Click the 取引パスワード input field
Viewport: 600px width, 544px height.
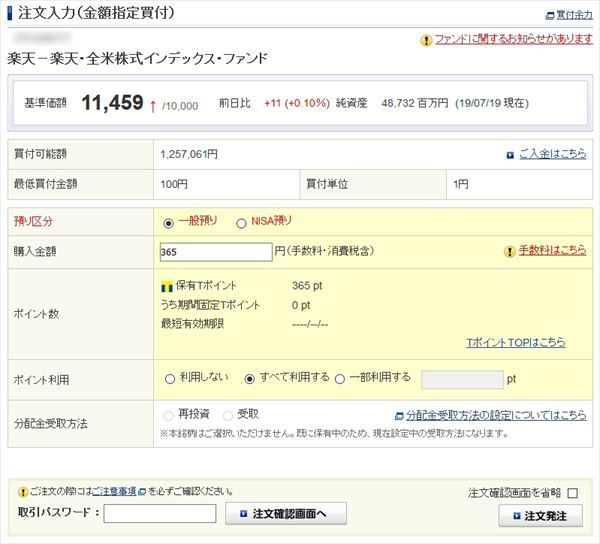pos(160,513)
